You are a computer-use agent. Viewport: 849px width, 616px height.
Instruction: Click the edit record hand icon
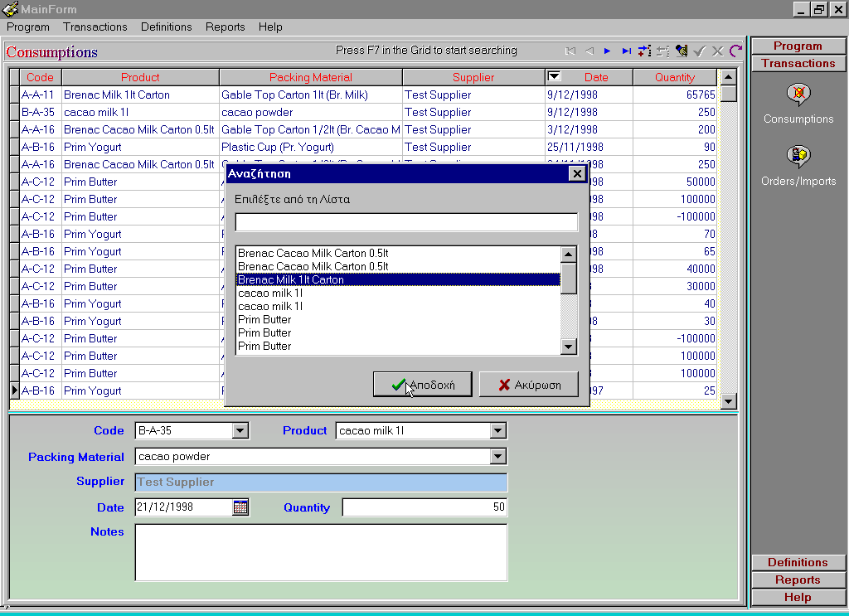pos(682,51)
